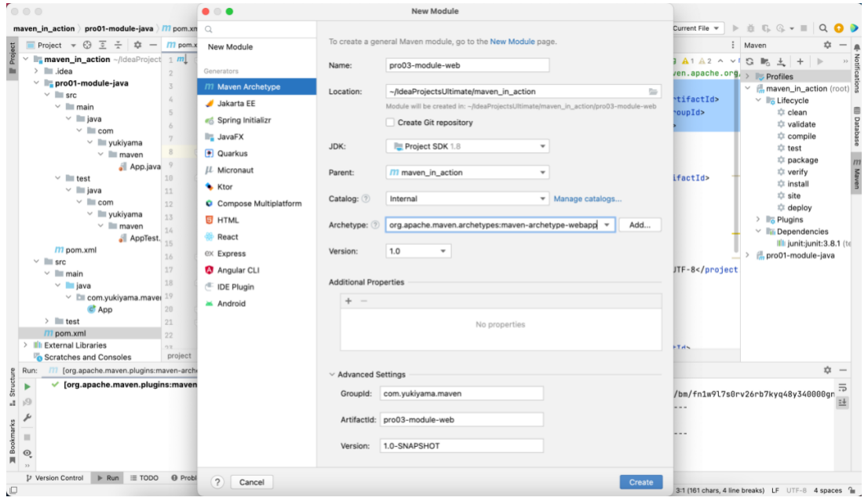Follow the New Module page link

click(512, 42)
